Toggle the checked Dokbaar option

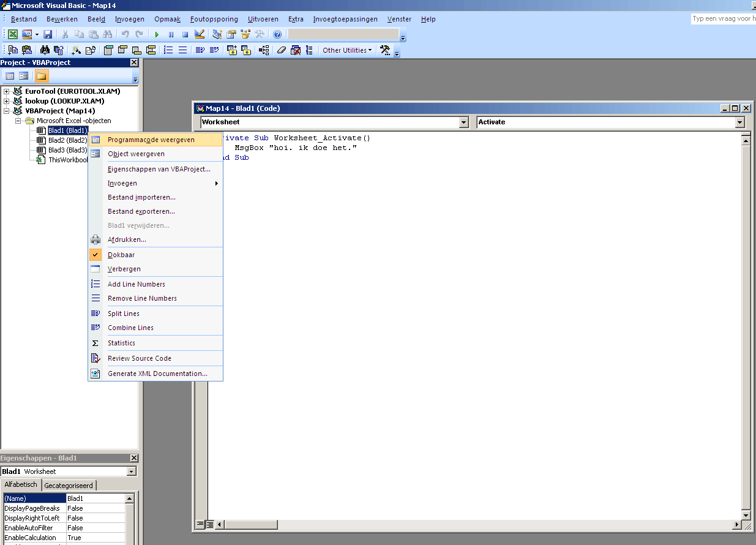(121, 255)
